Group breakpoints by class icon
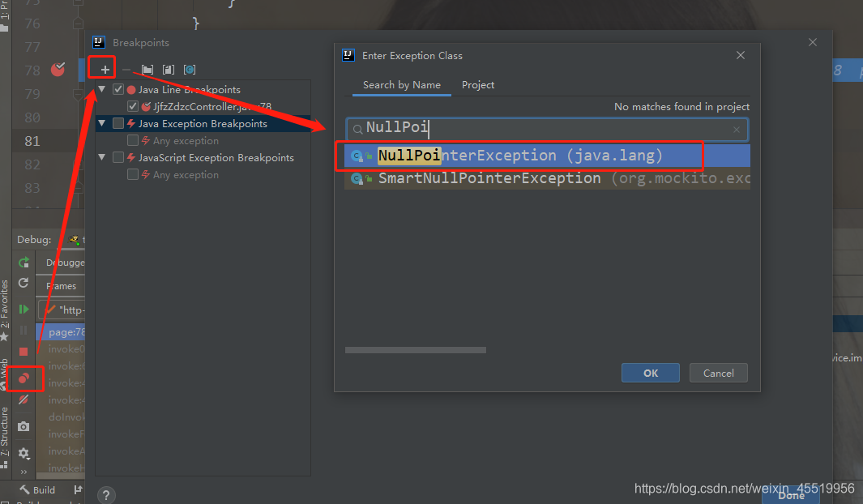Screen dimensions: 863x504 pyautogui.click(x=190, y=70)
